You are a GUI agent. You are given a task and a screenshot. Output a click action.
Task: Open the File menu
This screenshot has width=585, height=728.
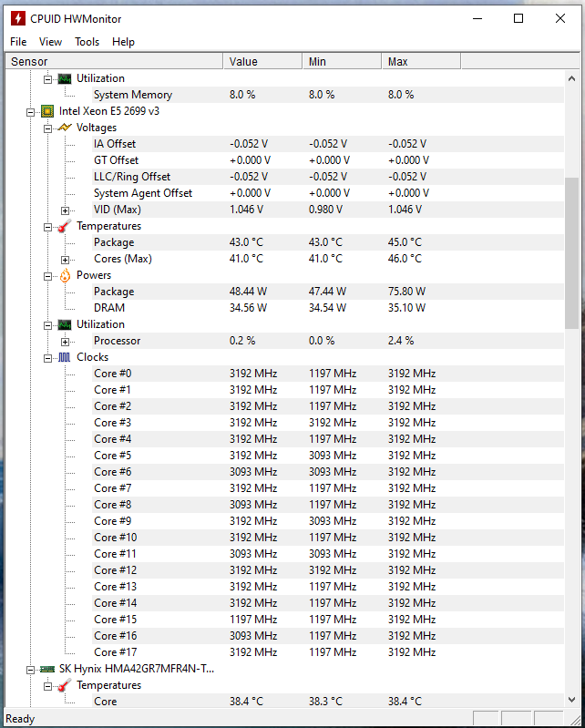click(x=18, y=42)
